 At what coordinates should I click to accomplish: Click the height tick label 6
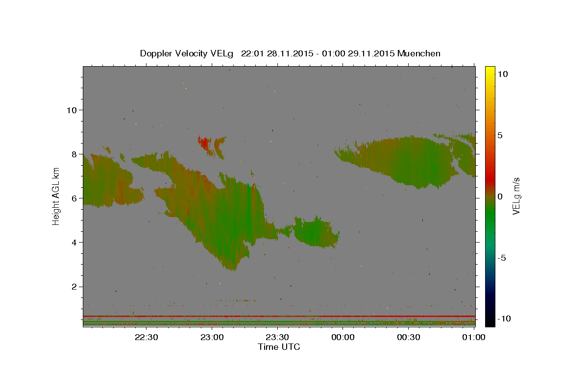point(74,198)
